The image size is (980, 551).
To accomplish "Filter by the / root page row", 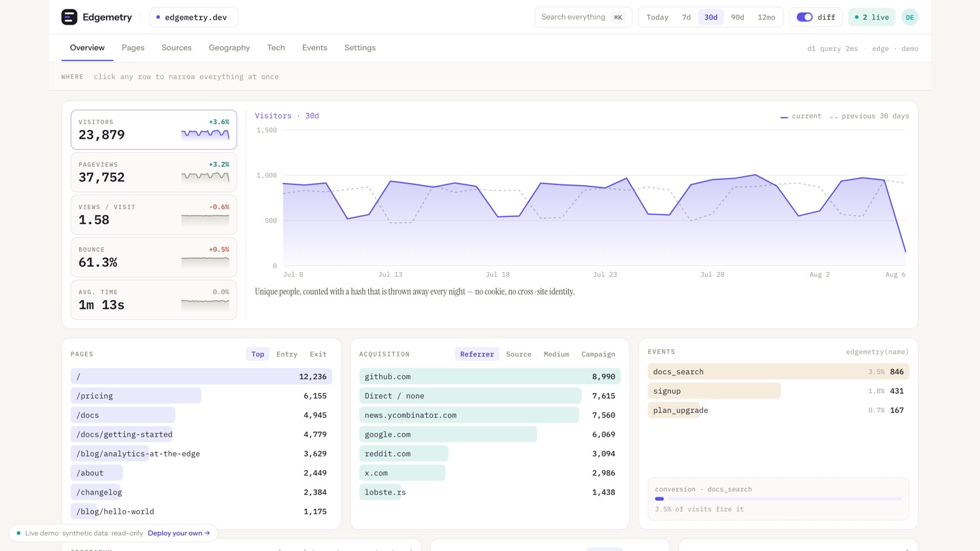I will pos(201,376).
